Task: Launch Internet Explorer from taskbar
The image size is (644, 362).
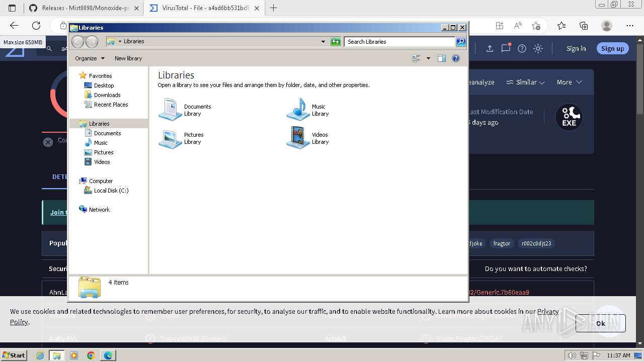Action: (x=40, y=355)
